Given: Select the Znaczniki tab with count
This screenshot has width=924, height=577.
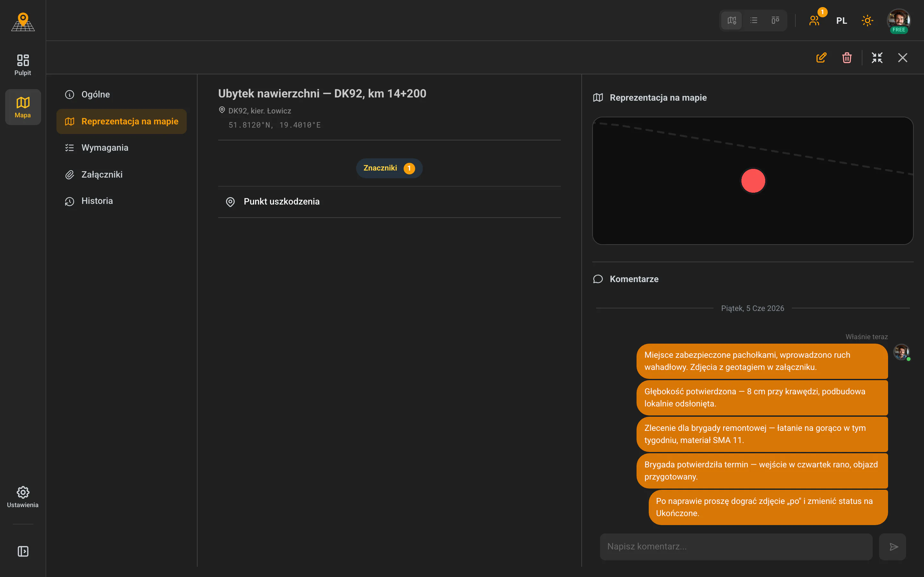Looking at the screenshot, I should pyautogui.click(x=389, y=168).
